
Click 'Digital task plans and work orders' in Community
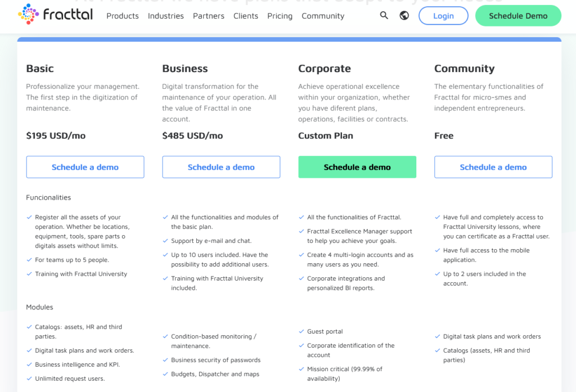(x=492, y=336)
